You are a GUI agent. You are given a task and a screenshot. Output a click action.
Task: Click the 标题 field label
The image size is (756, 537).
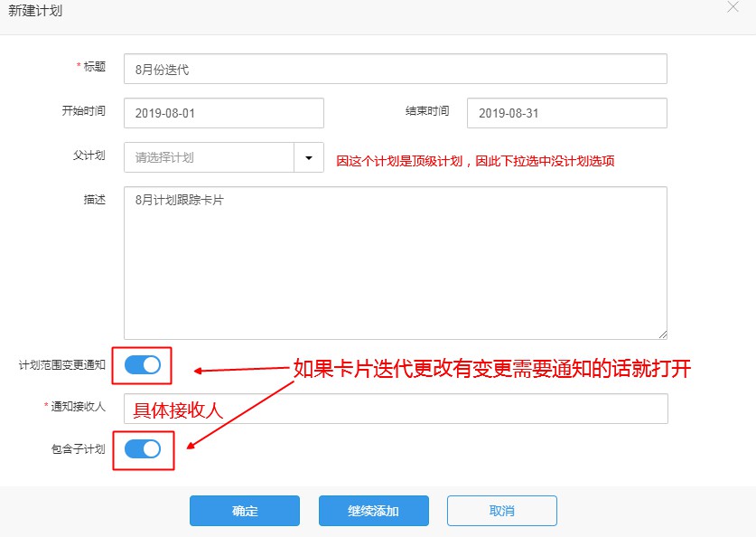coord(95,67)
